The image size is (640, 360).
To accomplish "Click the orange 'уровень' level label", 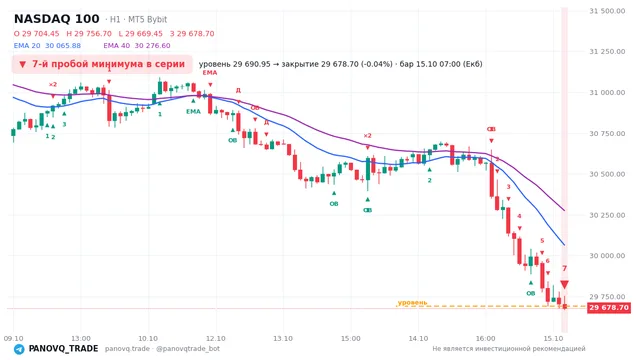I will [412, 302].
